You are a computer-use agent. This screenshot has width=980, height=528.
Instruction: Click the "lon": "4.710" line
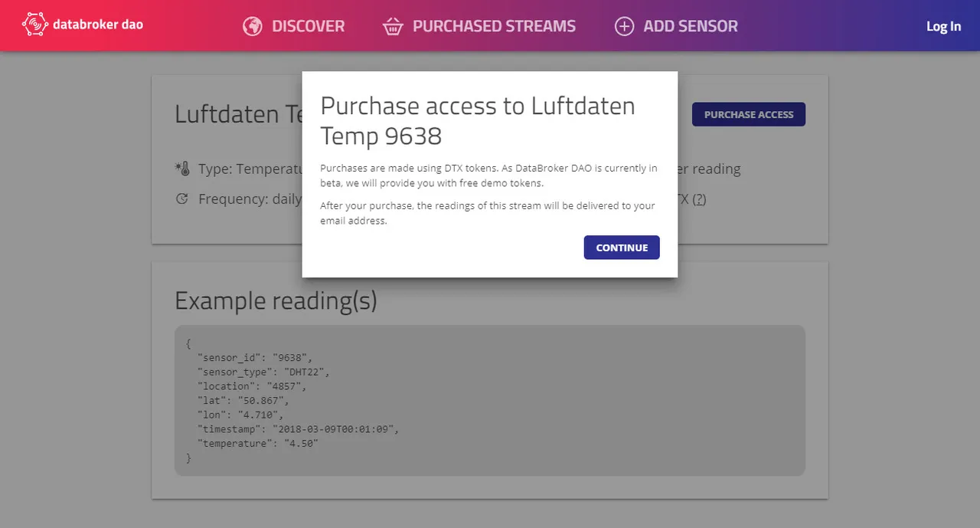coord(240,415)
